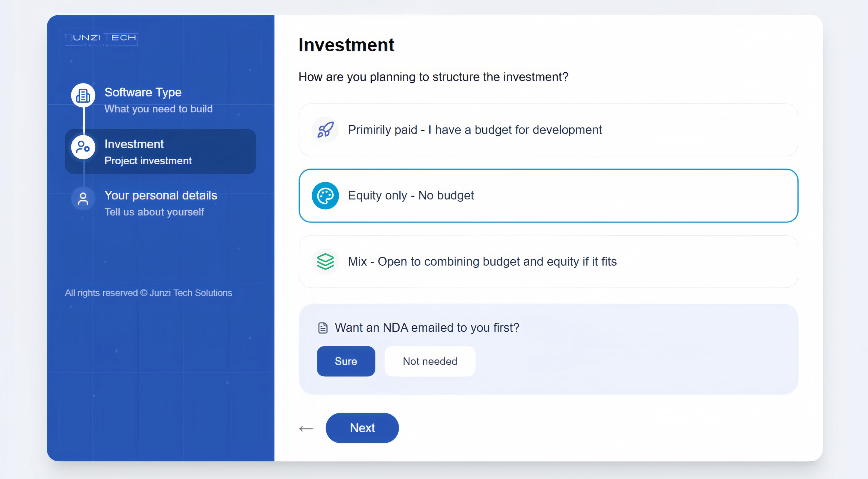Click the rocket icon for Primarily paid
The height and width of the screenshot is (479, 868).
(x=325, y=130)
